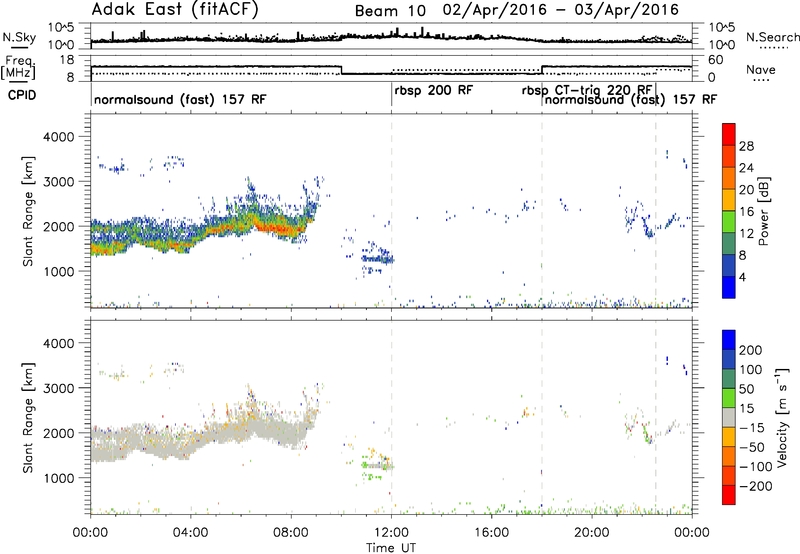Select the '4000' tick of the power panel
This screenshot has width=800, height=554.
(58, 137)
